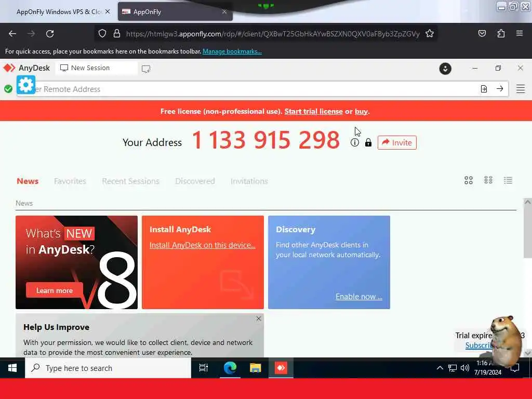Click the tracking protection shield icon

[x=102, y=34]
